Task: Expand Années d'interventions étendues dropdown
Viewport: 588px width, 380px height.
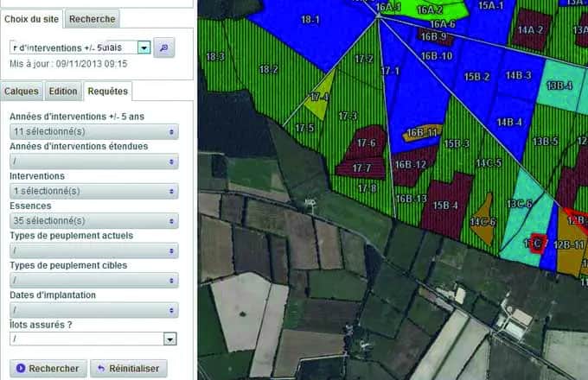Action: (x=93, y=161)
